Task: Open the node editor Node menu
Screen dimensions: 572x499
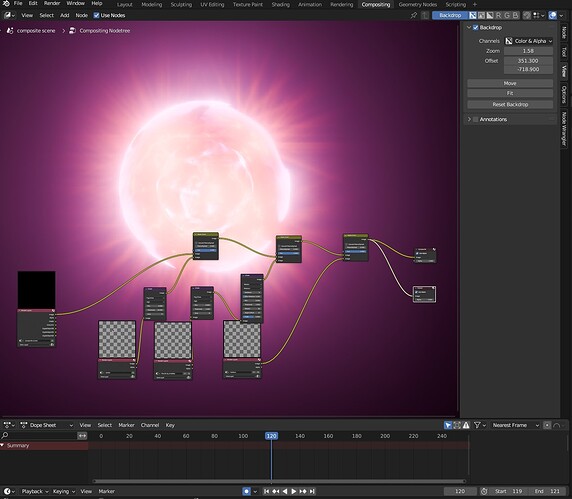Action: [81, 15]
